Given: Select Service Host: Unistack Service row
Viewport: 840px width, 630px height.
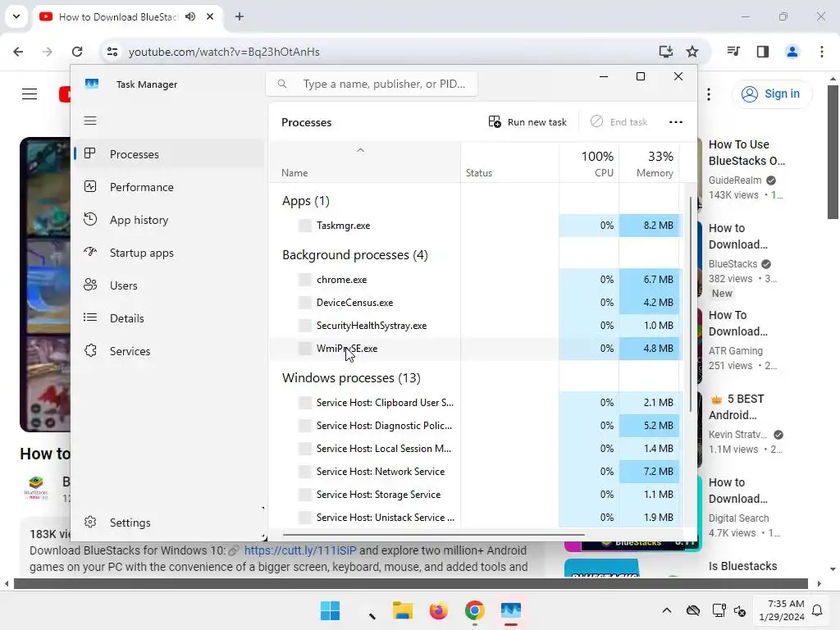Looking at the screenshot, I should [x=476, y=518].
